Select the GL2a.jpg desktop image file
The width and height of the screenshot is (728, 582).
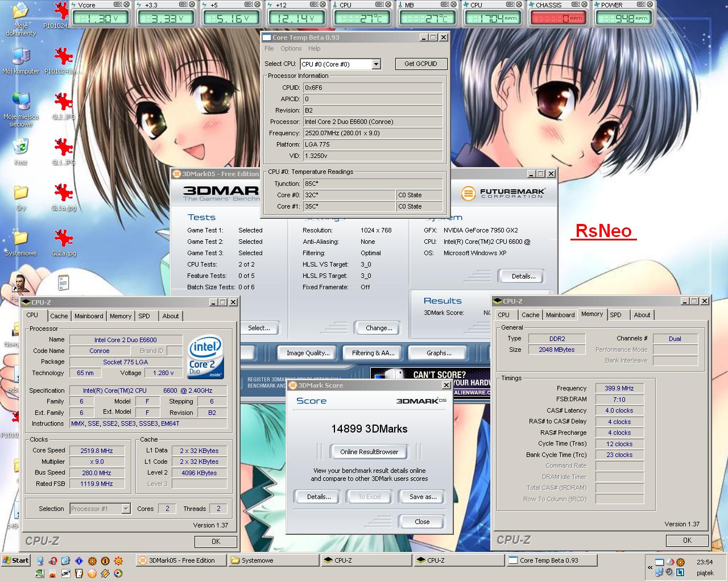coord(63,243)
